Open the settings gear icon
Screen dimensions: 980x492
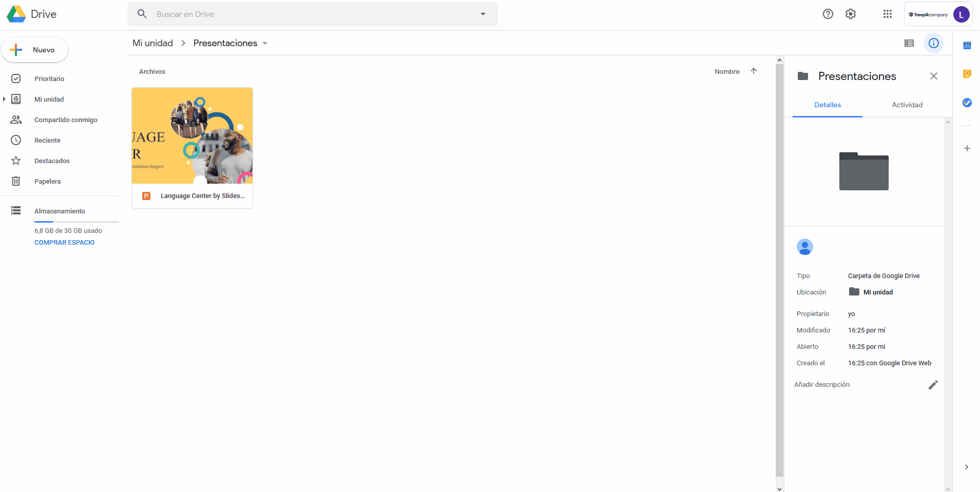tap(851, 14)
